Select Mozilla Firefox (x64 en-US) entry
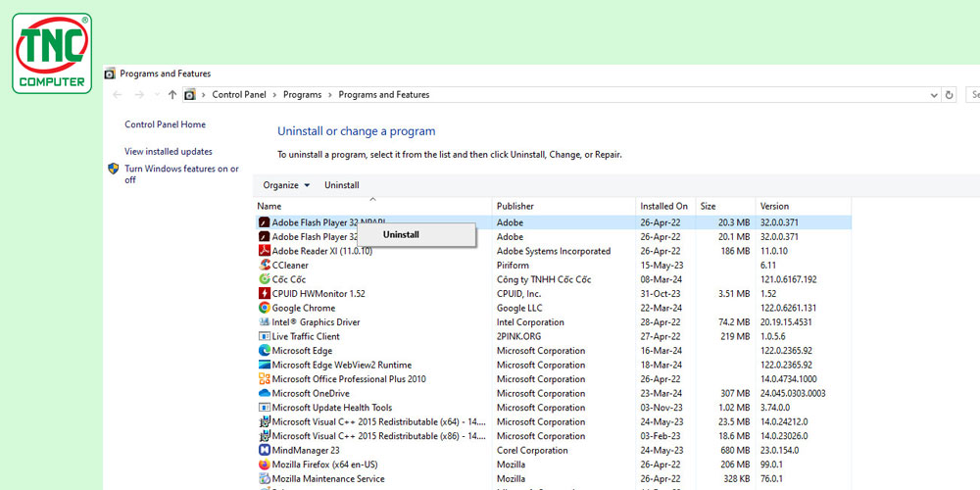The image size is (980, 490). (324, 465)
